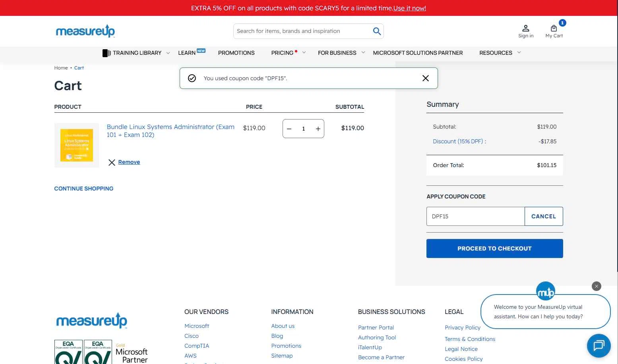
Task: Open Partner Portal footer link
Action: [x=376, y=327]
